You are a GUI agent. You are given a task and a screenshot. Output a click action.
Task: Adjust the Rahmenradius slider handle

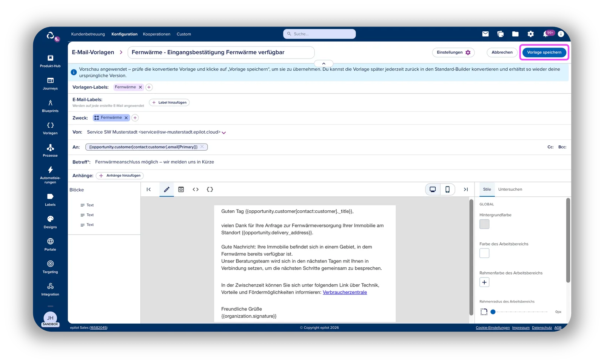coord(493,312)
